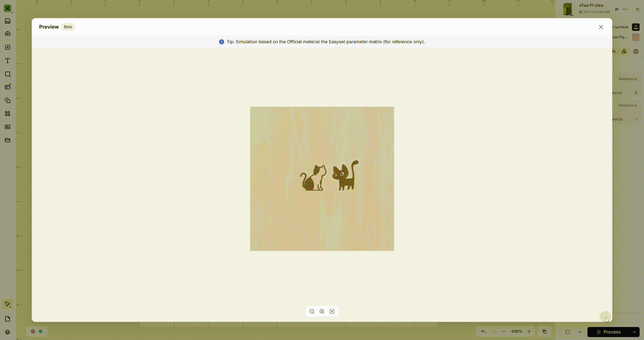Open the AI image generator tool
The width and height of the screenshot is (644, 340).
7,127
